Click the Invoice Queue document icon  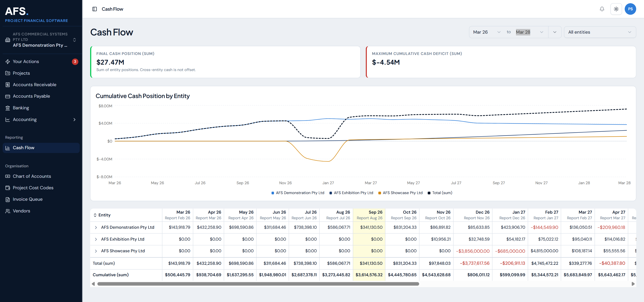tap(8, 199)
